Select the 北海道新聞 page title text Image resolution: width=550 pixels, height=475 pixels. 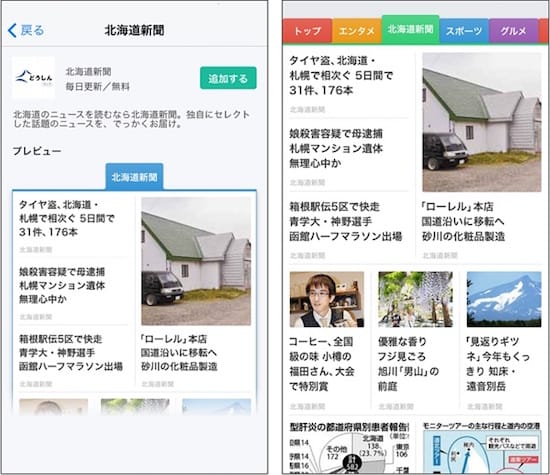(134, 31)
